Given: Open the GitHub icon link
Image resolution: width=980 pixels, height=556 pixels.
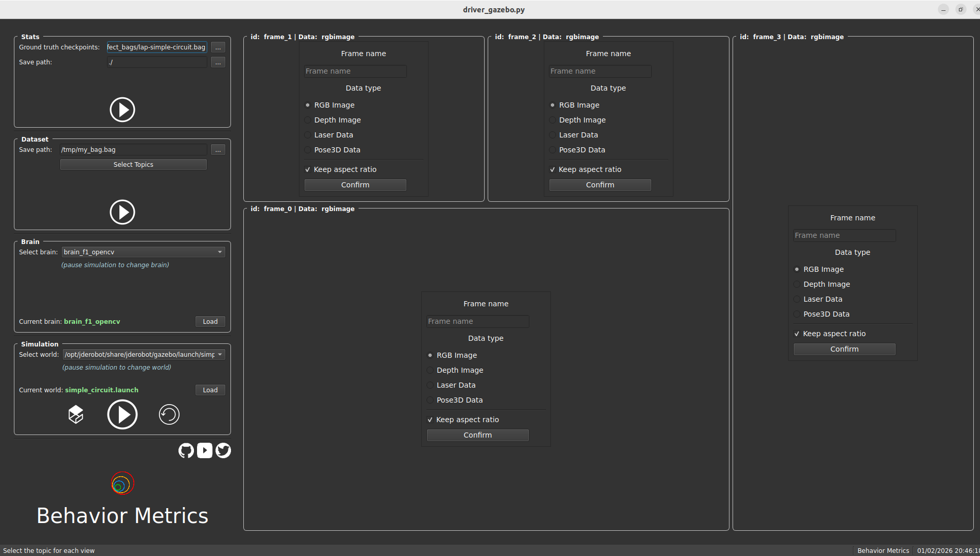Looking at the screenshot, I should pos(186,450).
